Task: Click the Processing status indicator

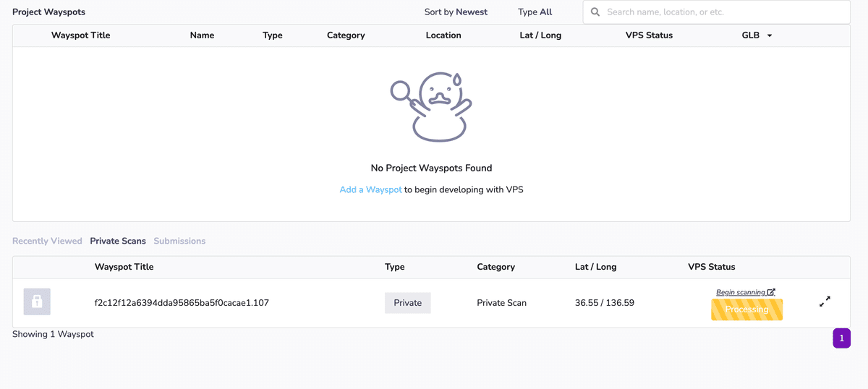Action: click(x=746, y=309)
